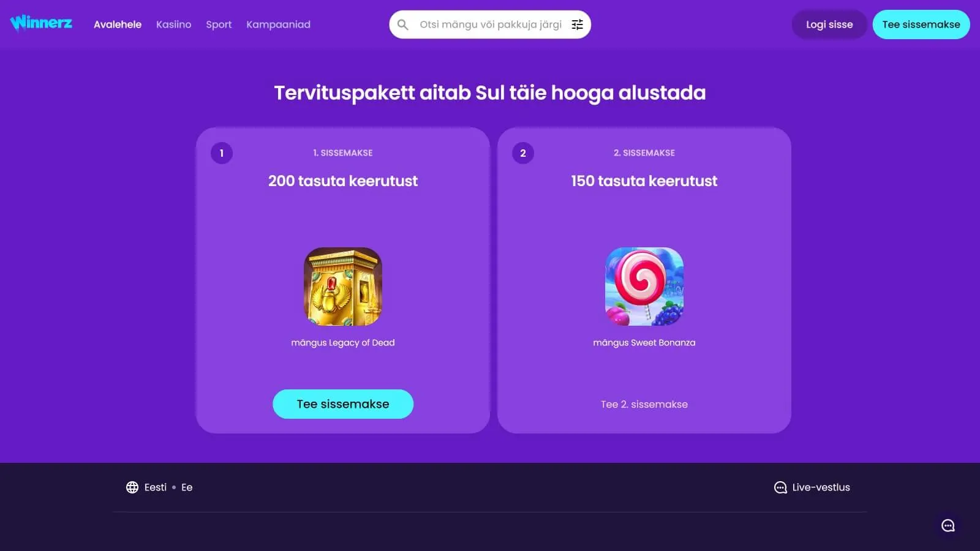Screen dimensions: 980x551
Task: Focus the game search input field
Action: coord(490,24)
